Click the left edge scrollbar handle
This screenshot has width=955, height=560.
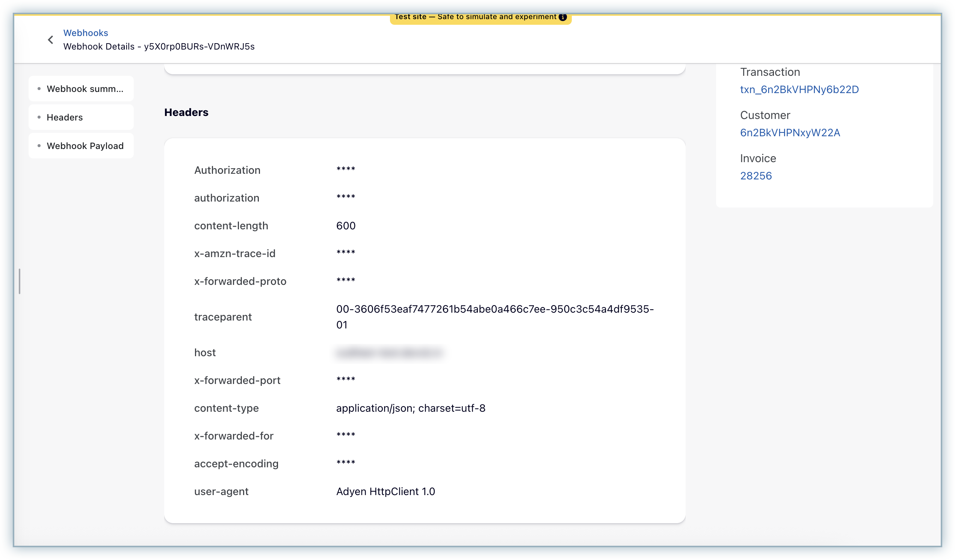click(x=20, y=281)
